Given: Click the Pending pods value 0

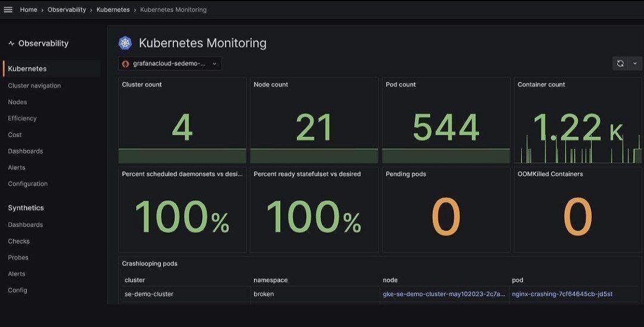Looking at the screenshot, I should click(x=446, y=217).
